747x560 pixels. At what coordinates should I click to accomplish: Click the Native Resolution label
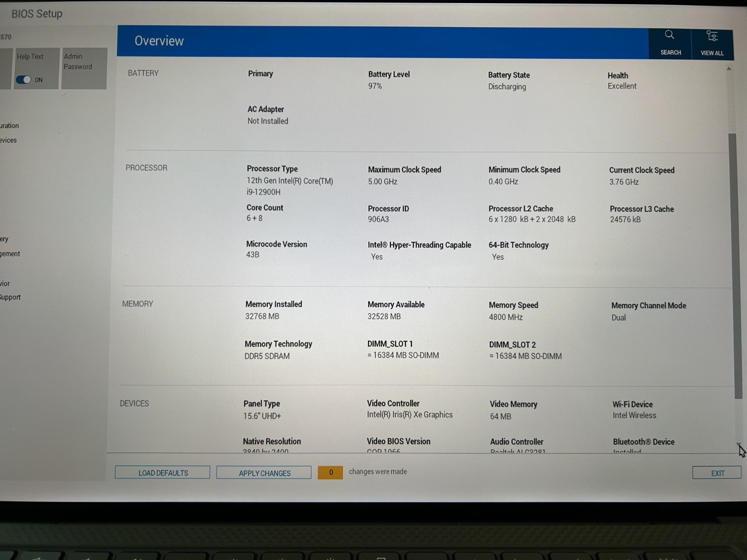272,441
